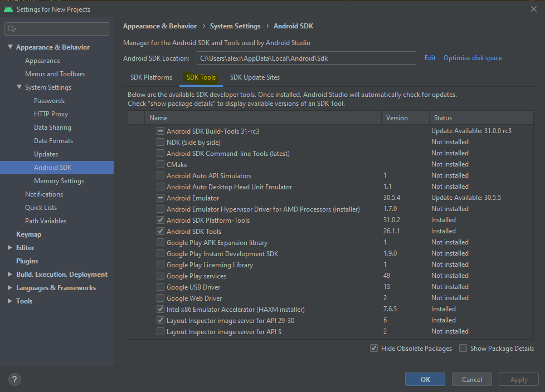Expand the Editor section arrow
The width and height of the screenshot is (545, 392).
coord(9,248)
